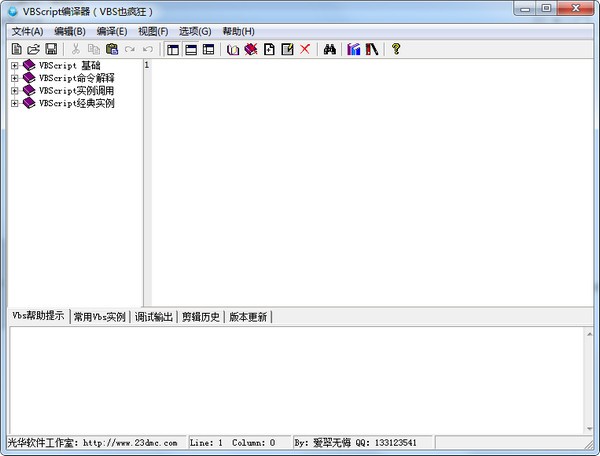The image size is (600, 456).
Task: Create a new file with toolbar icon
Action: [16, 49]
